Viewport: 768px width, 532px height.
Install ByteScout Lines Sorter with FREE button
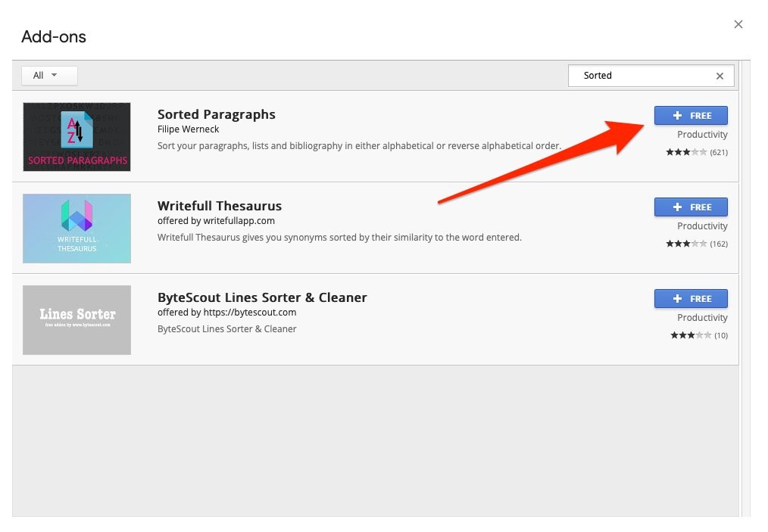click(691, 299)
